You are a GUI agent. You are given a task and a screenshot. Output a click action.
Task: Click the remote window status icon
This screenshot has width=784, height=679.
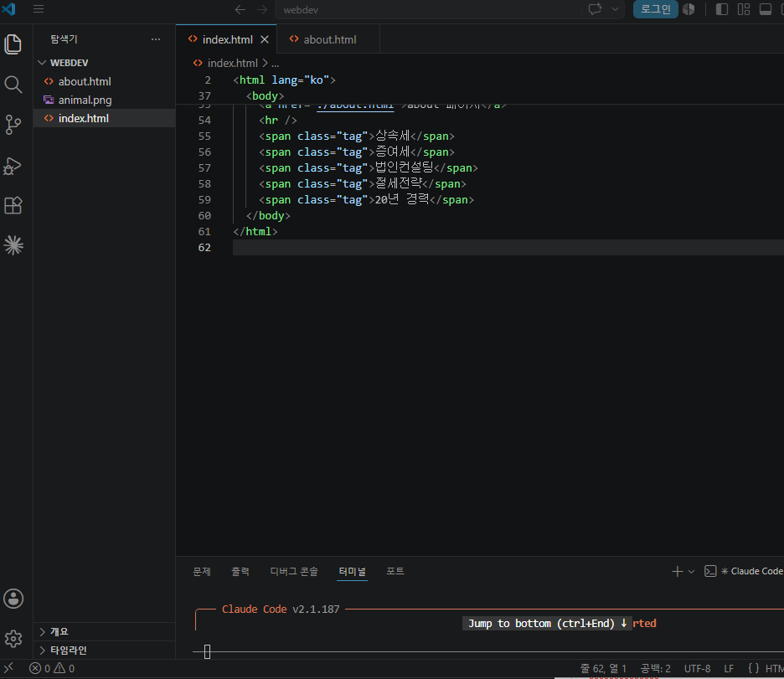click(x=8, y=668)
